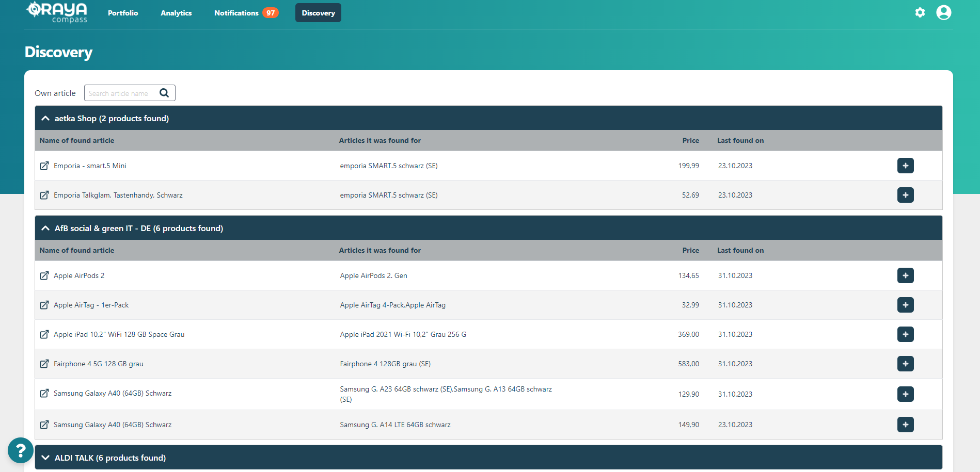Open the external link for Fairphone 4 5G 128 GB grau
The width and height of the screenshot is (980, 472).
coord(44,364)
